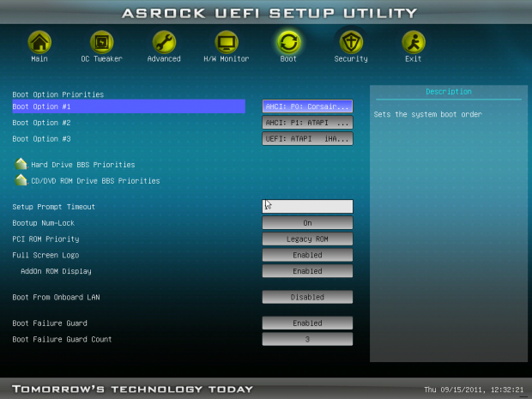Viewport: 532px width, 399px height.
Task: Select the AddOn ROM Display label
Action: [x=56, y=271]
